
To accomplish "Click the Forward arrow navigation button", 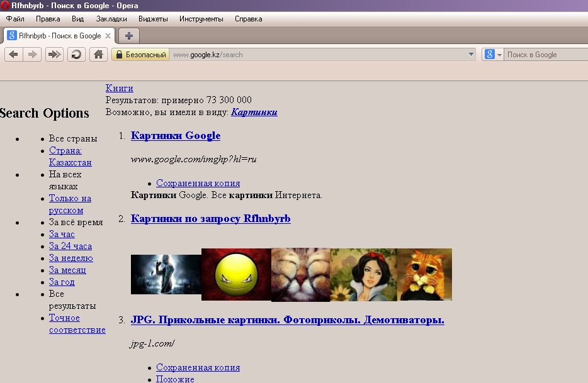I will [32, 55].
